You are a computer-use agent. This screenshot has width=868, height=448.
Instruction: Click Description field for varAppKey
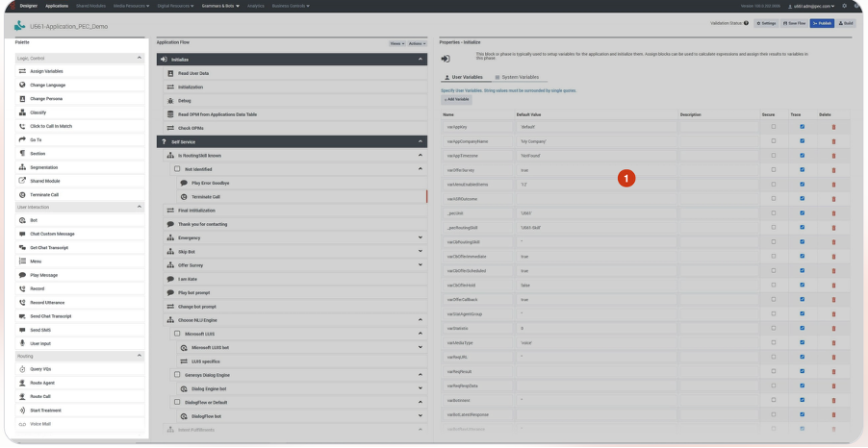click(x=719, y=127)
